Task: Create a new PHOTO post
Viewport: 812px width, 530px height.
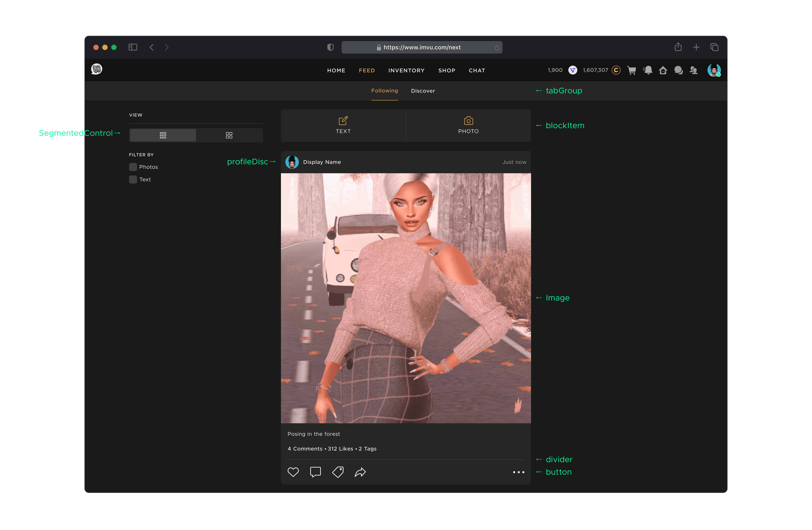Action: 468,125
